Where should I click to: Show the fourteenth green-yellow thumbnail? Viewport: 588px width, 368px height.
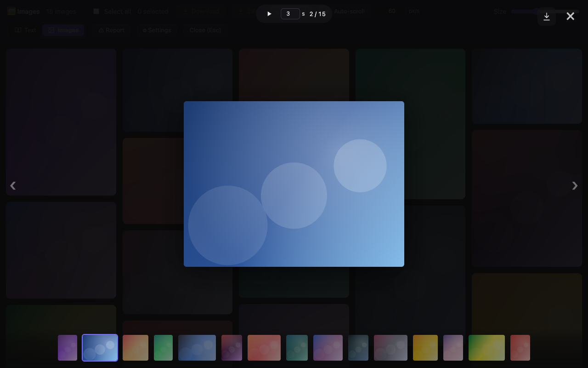(x=486, y=348)
